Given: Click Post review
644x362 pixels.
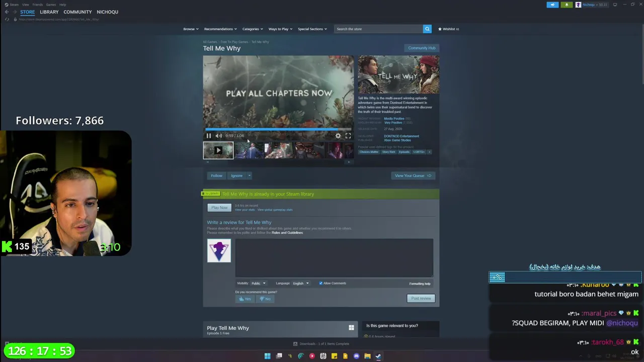Looking at the screenshot, I should click(x=421, y=298).
